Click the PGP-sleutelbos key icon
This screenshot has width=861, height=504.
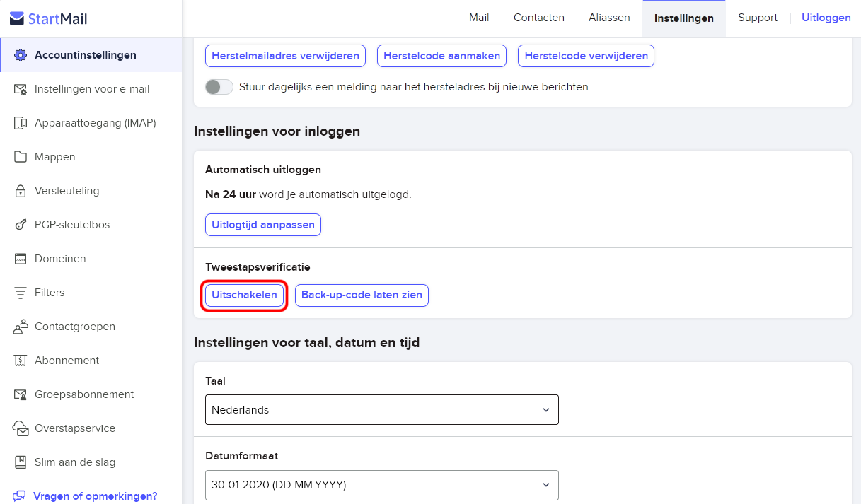click(21, 225)
